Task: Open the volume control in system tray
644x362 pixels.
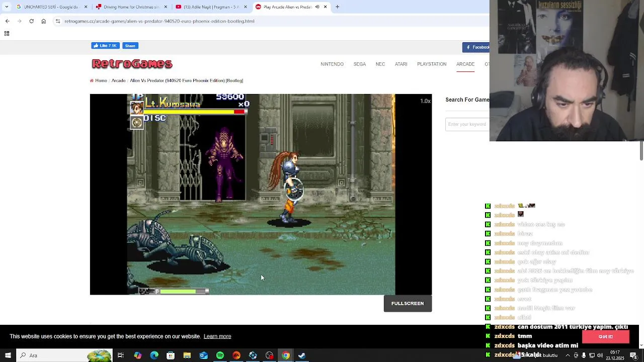Action: coord(600,355)
